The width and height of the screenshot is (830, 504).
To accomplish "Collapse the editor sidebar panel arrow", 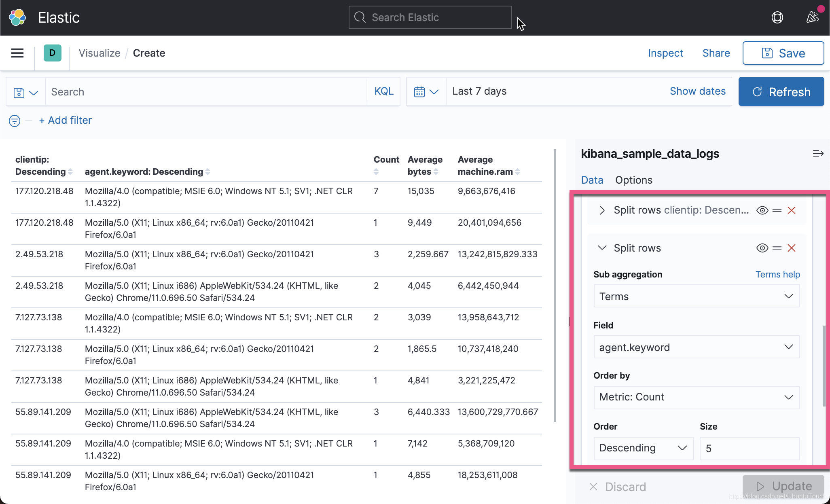I will tap(818, 154).
